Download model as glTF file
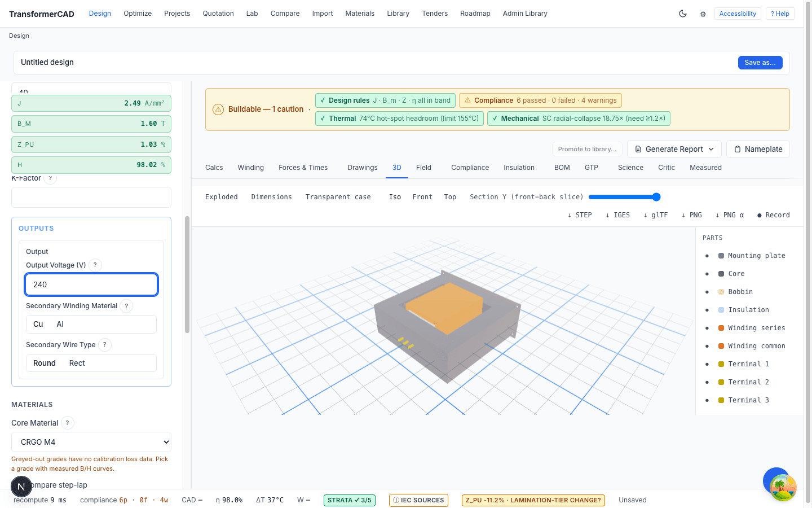812x508 pixels. [x=656, y=215]
